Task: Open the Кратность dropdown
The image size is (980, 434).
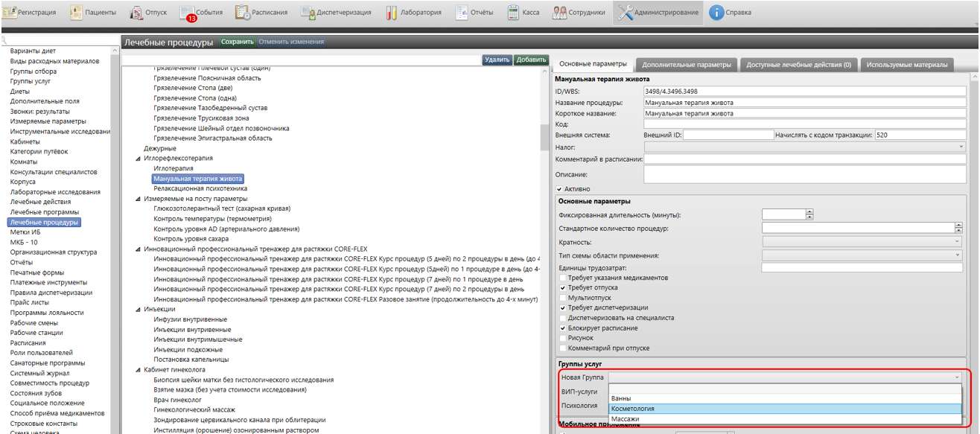Action: pos(862,242)
